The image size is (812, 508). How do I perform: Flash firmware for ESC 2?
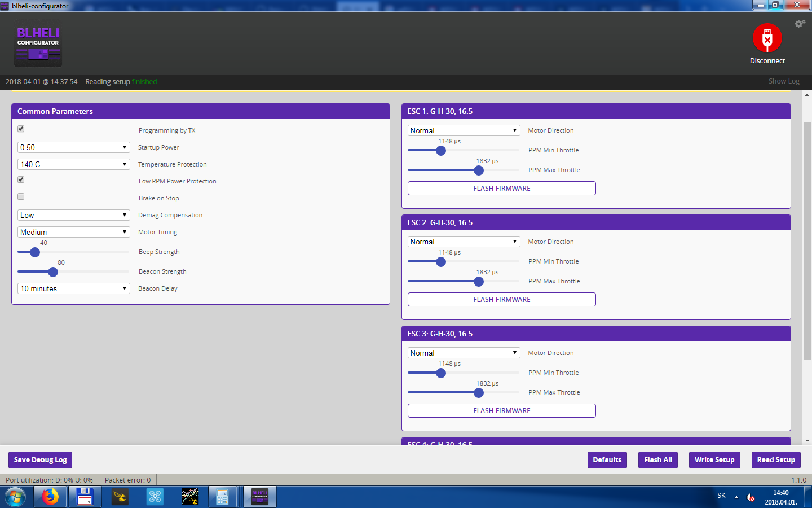click(502, 300)
